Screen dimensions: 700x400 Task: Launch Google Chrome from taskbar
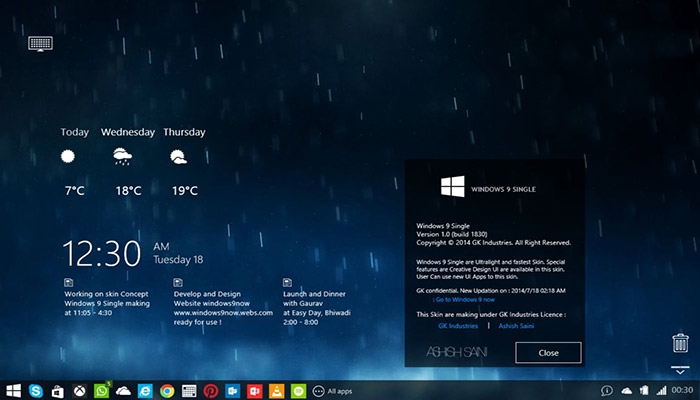(167, 392)
